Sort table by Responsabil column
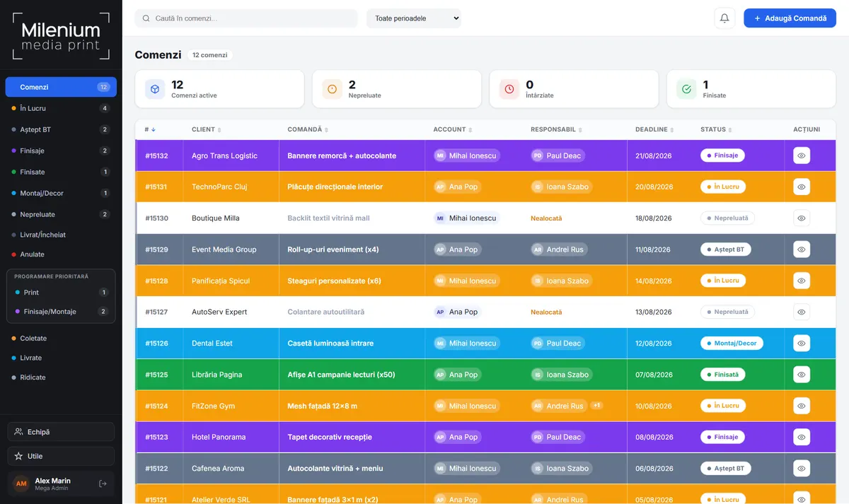Image resolution: width=849 pixels, height=504 pixels. point(556,129)
